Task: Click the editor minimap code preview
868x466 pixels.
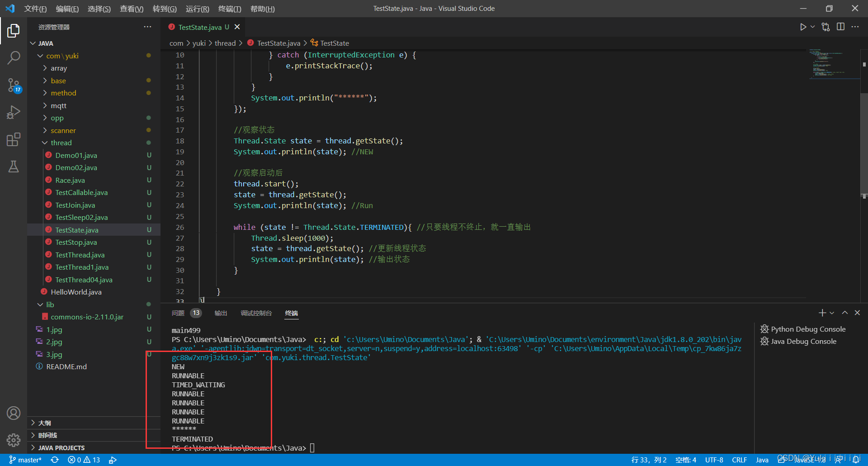Action: [x=834, y=63]
